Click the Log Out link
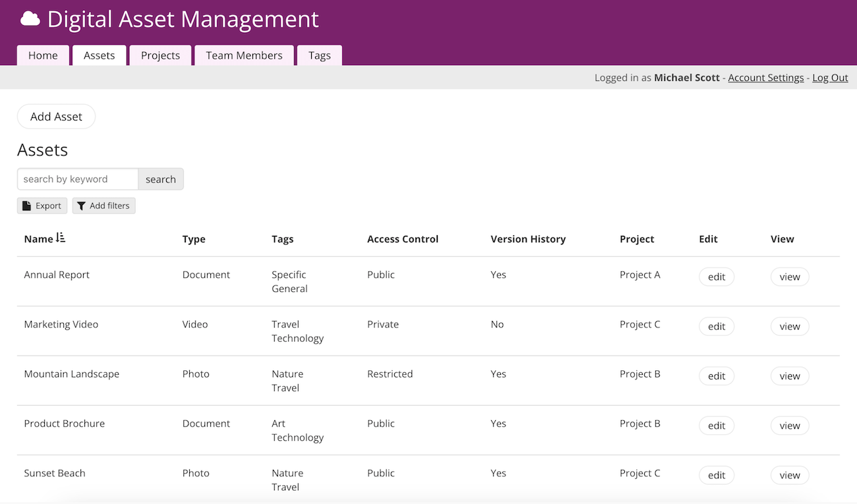 click(x=830, y=78)
